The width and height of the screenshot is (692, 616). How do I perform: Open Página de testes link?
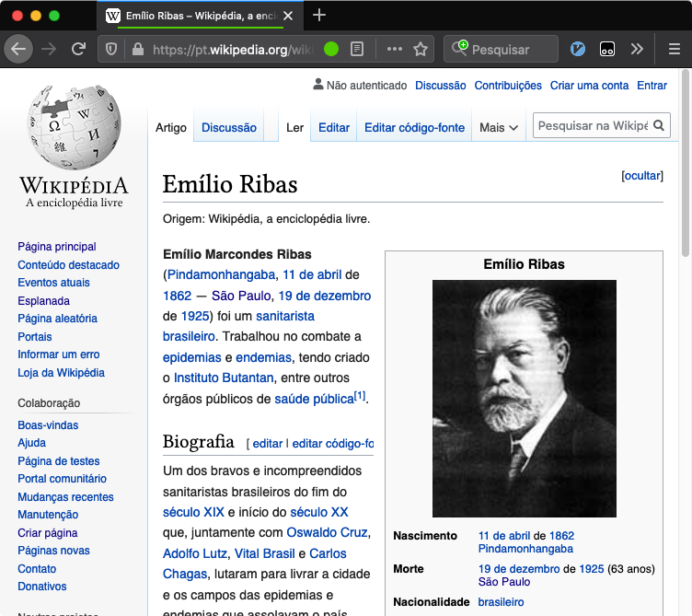(59, 461)
